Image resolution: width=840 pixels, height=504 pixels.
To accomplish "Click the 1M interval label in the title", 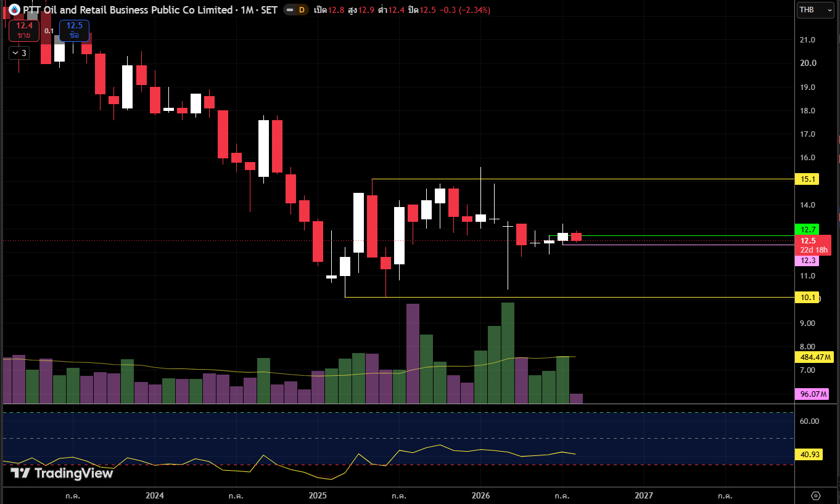I will click(248, 10).
